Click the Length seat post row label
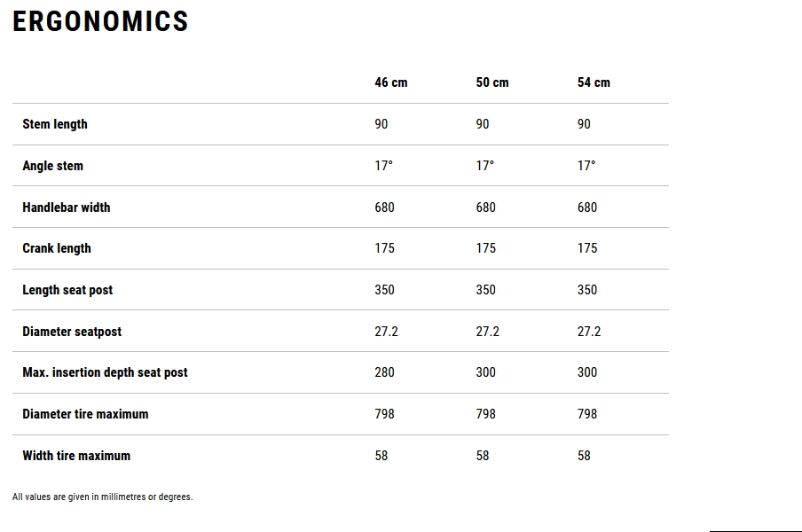 pos(67,290)
